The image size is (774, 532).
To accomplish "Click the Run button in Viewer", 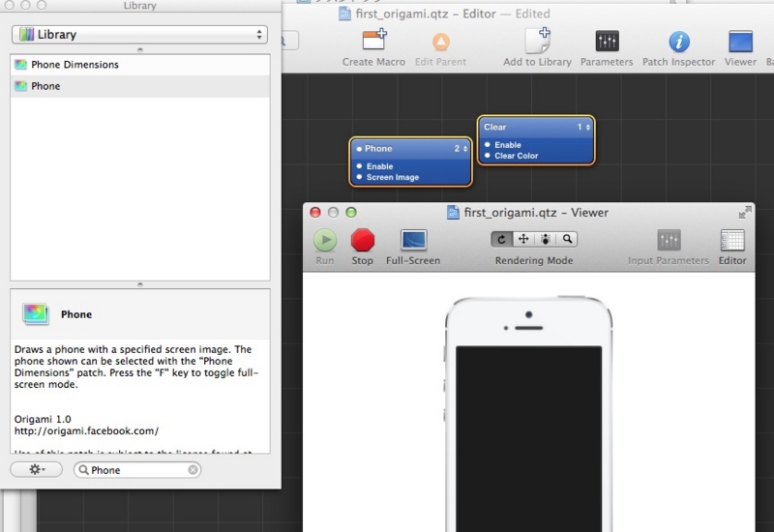I will [x=325, y=240].
